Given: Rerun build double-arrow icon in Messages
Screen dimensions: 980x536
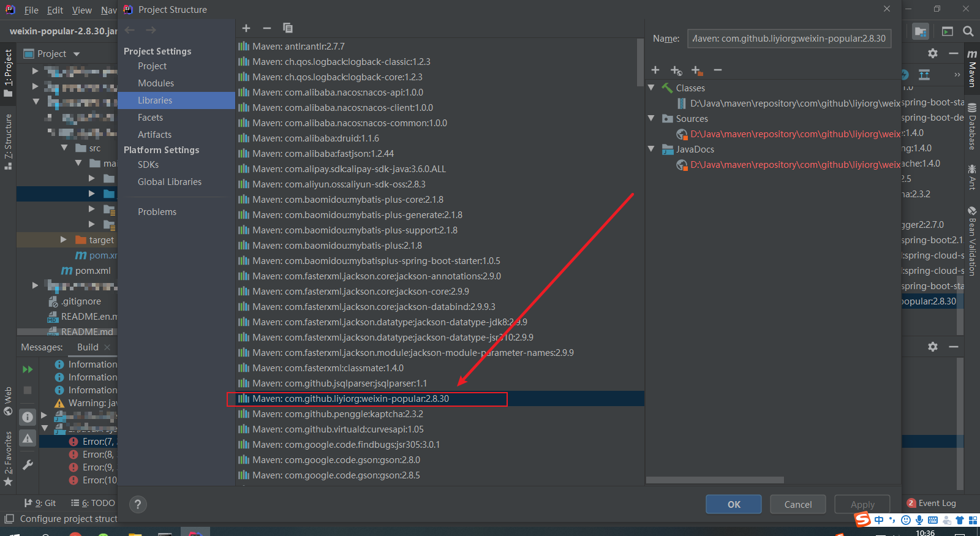Looking at the screenshot, I should pyautogui.click(x=28, y=369).
